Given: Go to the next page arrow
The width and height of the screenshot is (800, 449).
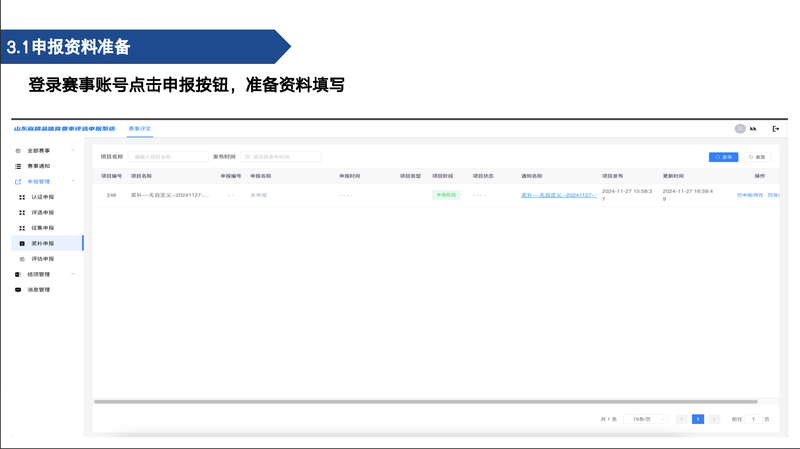Looking at the screenshot, I should 714,419.
